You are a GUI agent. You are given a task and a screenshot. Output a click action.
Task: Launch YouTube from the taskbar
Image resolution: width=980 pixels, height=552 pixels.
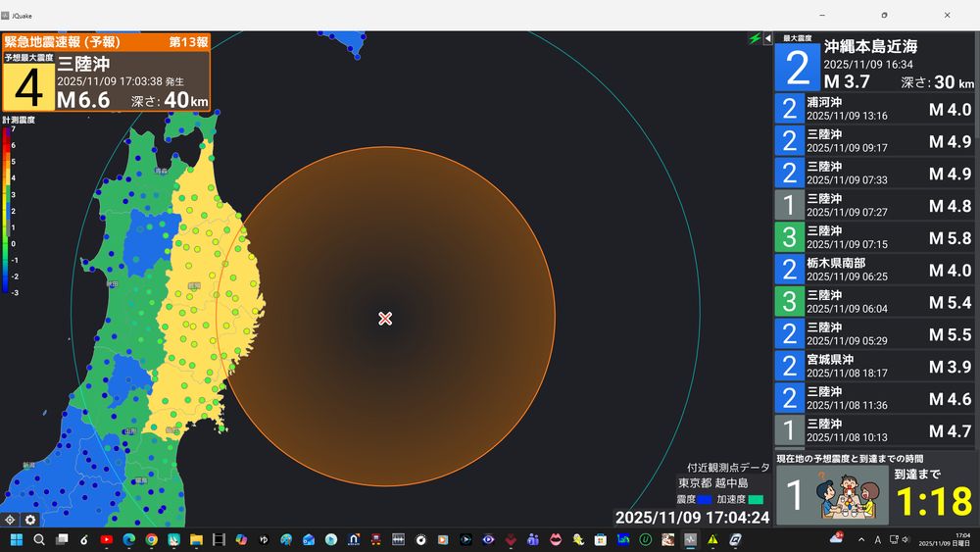click(106, 539)
